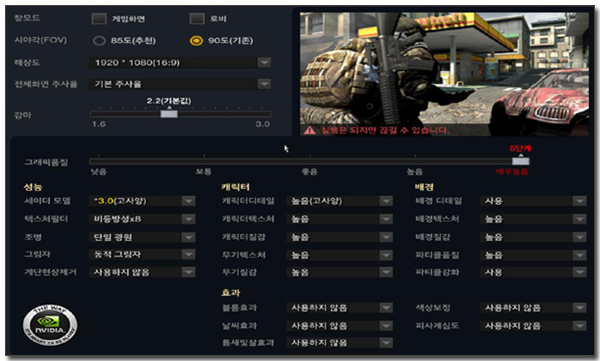The image size is (600, 361).
Task: Open the 캐릭터디테일 높음(고사양) dropdown
Action: [x=339, y=201]
